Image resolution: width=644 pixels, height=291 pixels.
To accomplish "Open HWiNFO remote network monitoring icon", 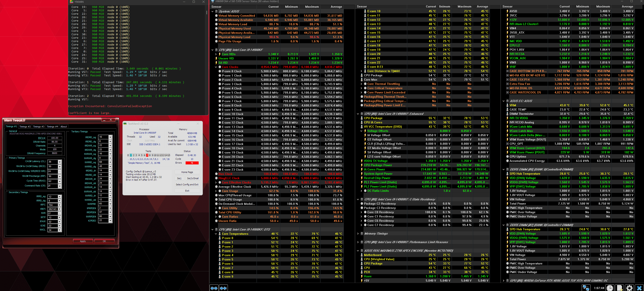I will coord(586,288).
